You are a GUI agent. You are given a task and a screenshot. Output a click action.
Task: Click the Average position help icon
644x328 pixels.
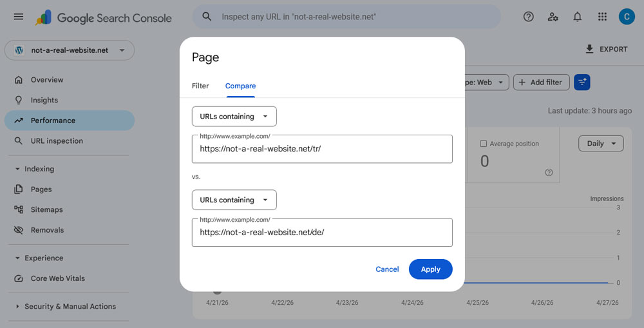coord(549,172)
